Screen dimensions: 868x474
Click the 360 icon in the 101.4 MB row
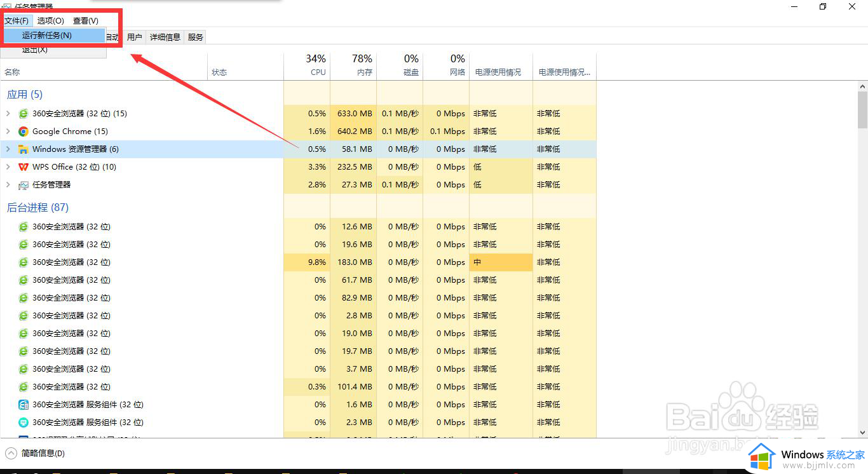(x=24, y=387)
